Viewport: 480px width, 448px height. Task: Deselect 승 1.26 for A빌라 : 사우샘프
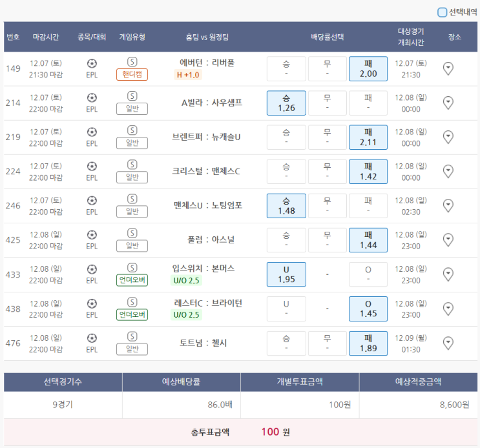[286, 103]
